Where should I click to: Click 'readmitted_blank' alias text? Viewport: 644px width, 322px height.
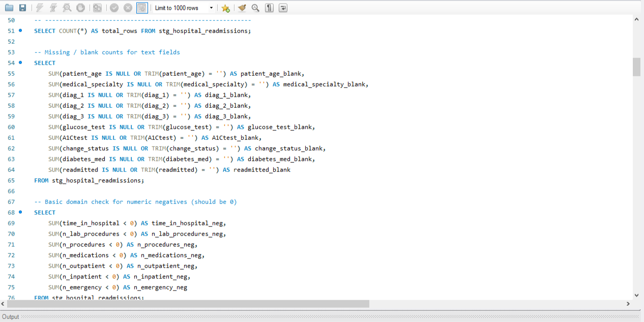(x=262, y=170)
